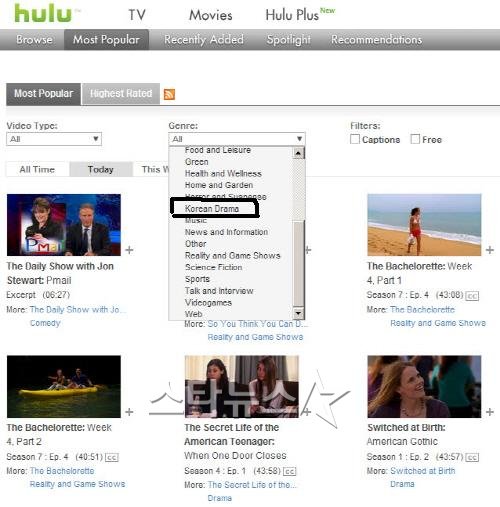Image resolution: width=500 pixels, height=507 pixels.
Task: Click genre list scroll down arrow
Action: coord(298,313)
